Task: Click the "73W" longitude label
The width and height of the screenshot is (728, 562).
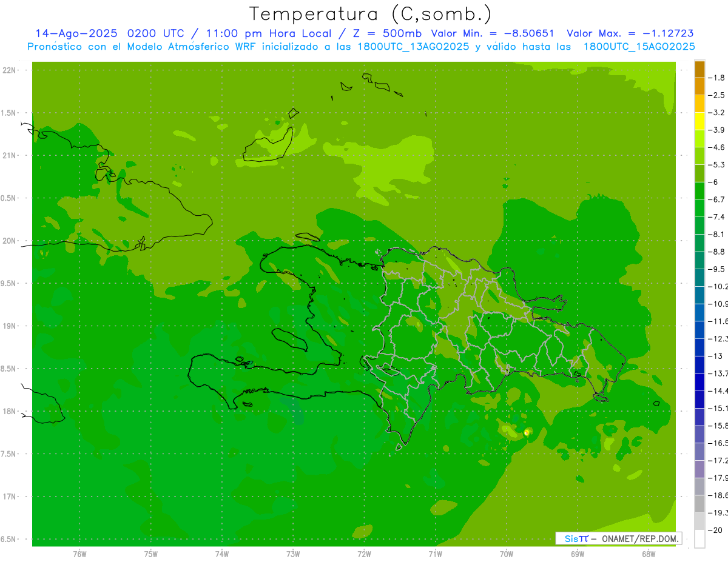Action: pos(293,554)
